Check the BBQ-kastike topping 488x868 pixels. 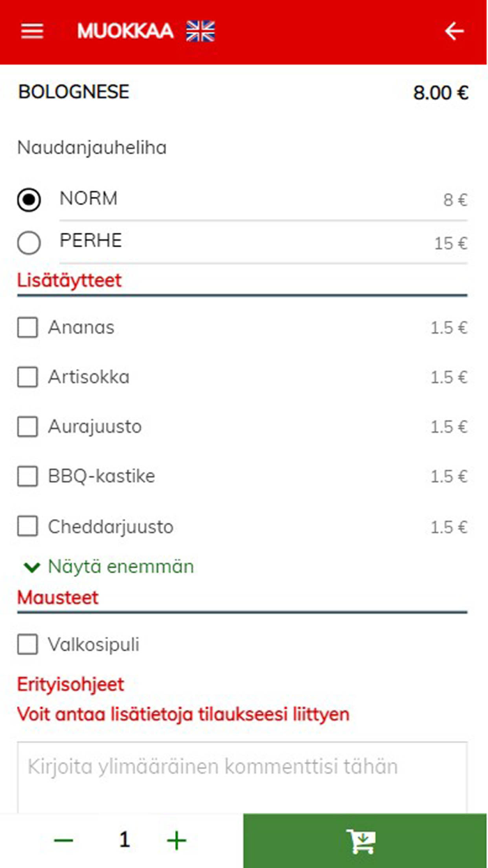[28, 477]
